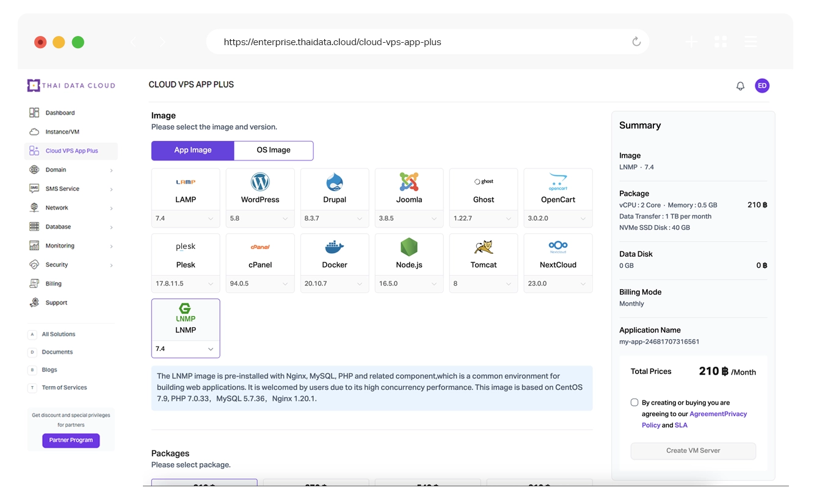814x504 pixels.
Task: Click Create VM Server button
Action: (693, 451)
